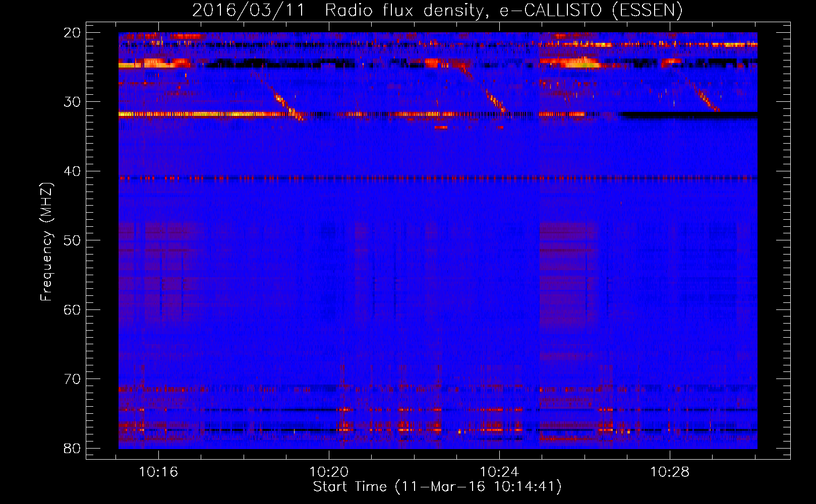The width and height of the screenshot is (816, 504).
Task: Click the 80 frequency tick label
Action: point(73,448)
